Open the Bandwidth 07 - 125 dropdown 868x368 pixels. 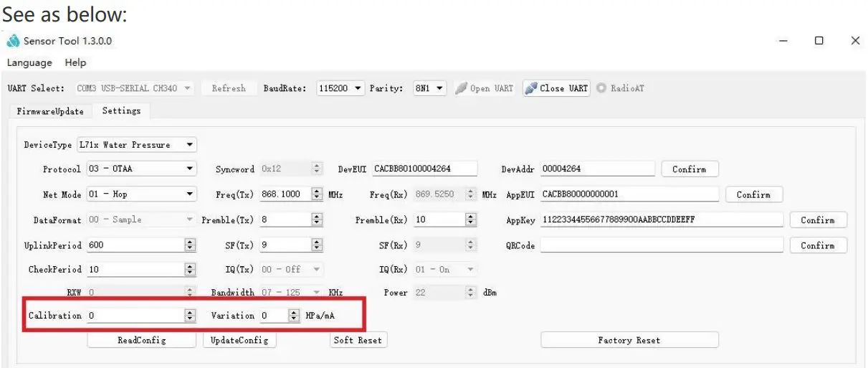291,293
